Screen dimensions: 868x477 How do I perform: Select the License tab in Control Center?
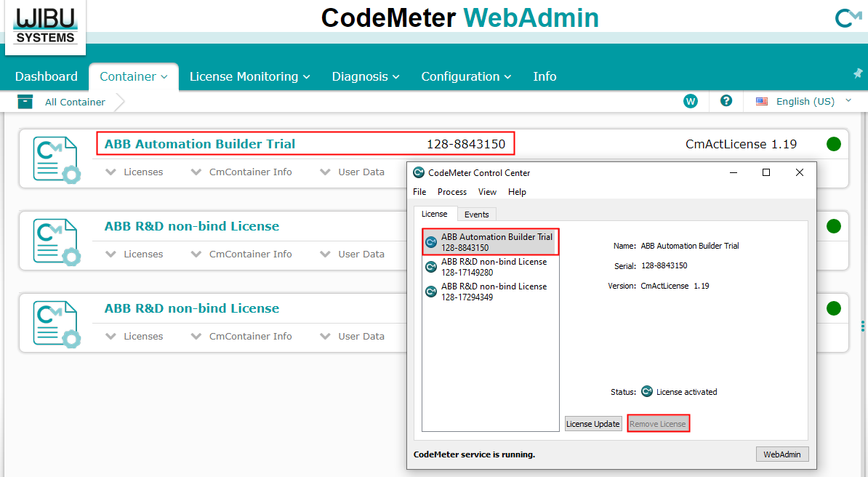pos(435,214)
